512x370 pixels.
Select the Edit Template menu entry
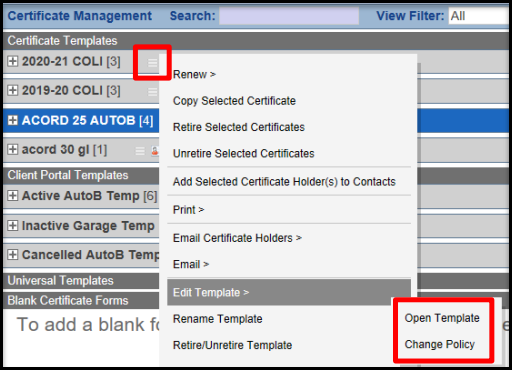click(x=289, y=292)
